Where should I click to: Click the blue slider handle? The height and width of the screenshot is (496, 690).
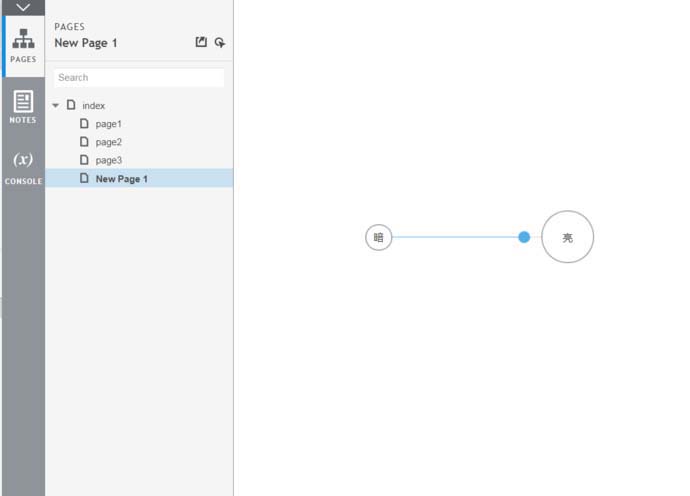click(x=524, y=237)
